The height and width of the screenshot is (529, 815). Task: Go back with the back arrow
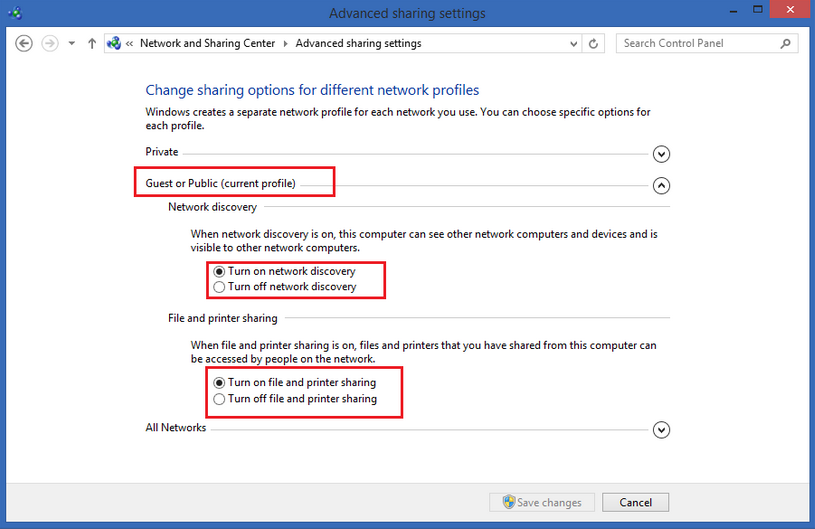23,43
